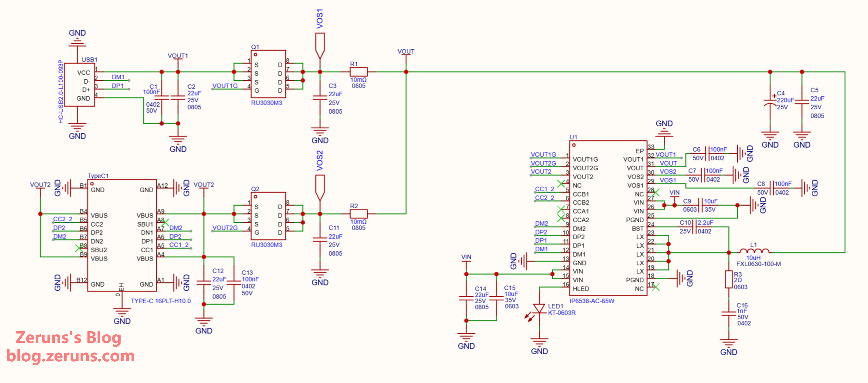Click the Q1 designator label

tap(255, 47)
